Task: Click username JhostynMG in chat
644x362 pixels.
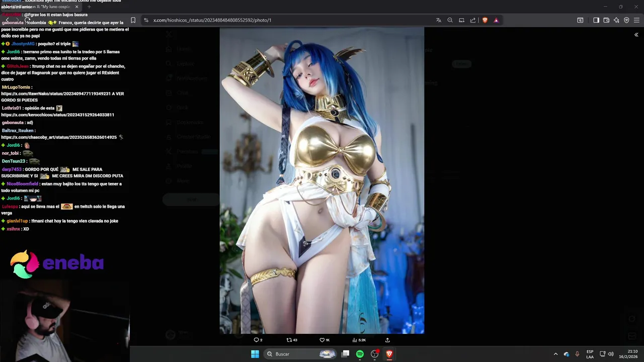Action: pos(23,44)
